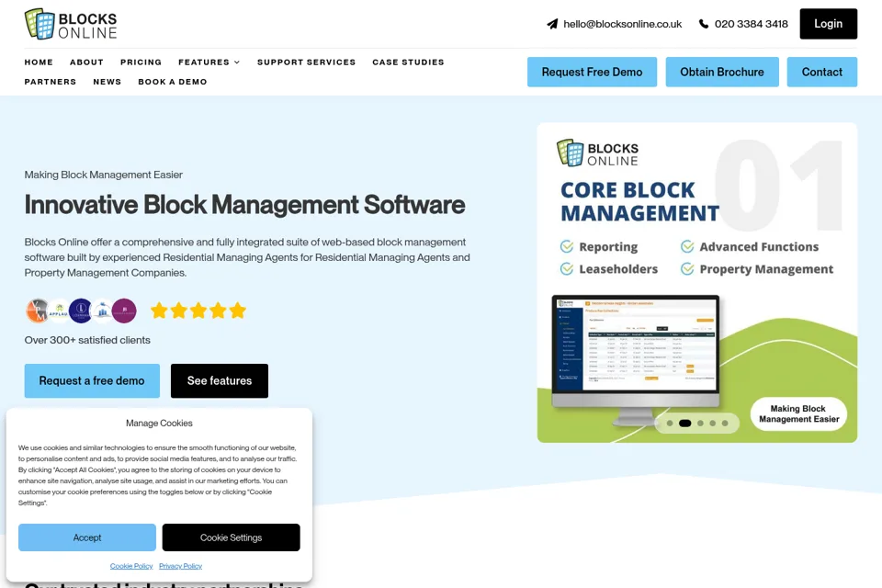Open Case Studies in navigation

pos(408,62)
